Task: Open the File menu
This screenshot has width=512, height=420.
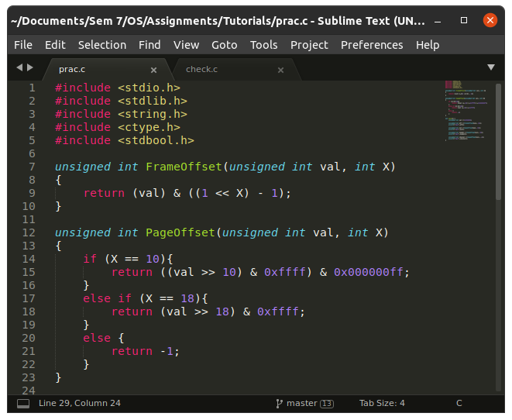Action: tap(23, 45)
